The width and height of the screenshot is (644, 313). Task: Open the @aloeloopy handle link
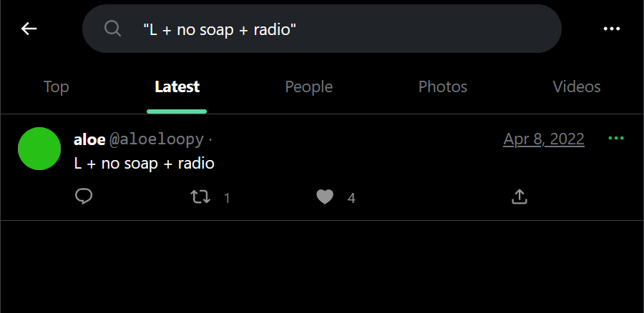point(156,139)
